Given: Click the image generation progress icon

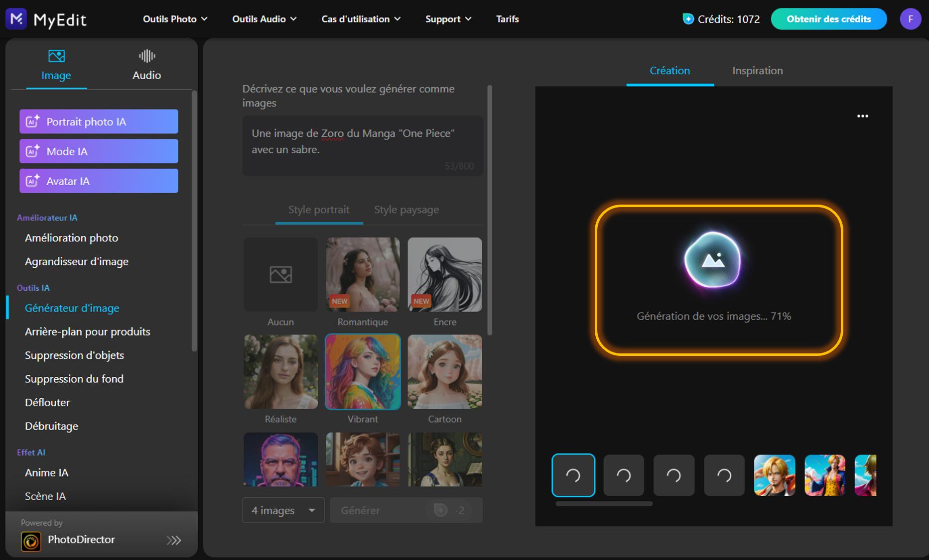Looking at the screenshot, I should click(x=713, y=260).
